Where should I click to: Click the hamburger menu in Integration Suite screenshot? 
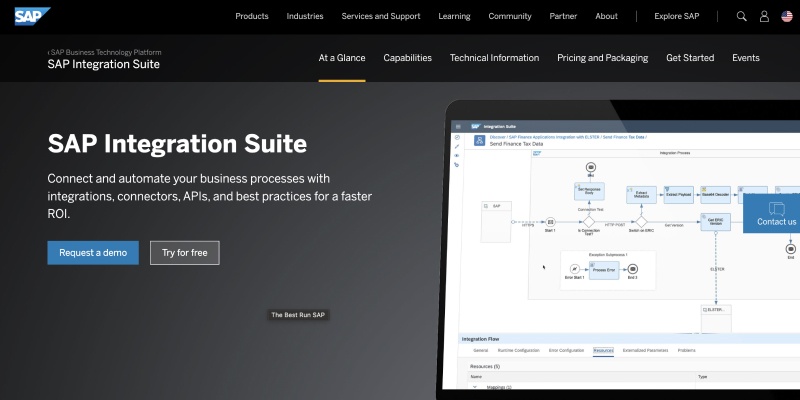458,127
